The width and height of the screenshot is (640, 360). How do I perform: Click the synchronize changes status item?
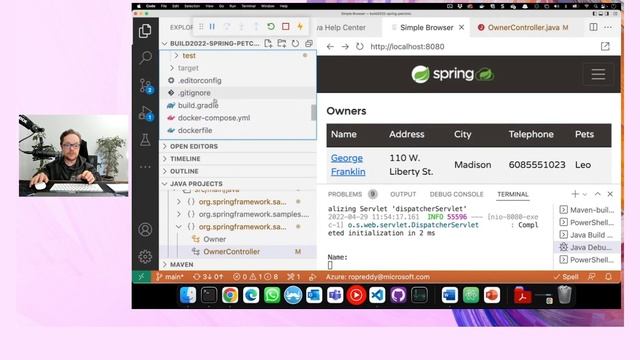(x=208, y=277)
